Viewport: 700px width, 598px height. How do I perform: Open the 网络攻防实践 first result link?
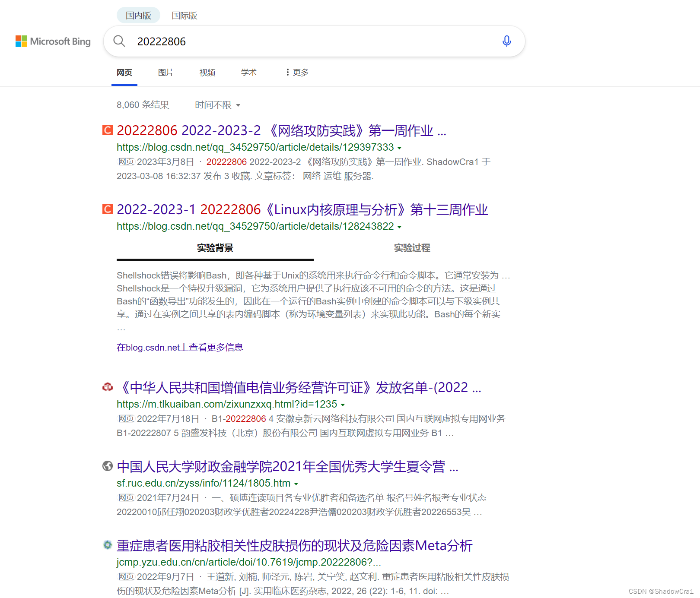coord(281,130)
